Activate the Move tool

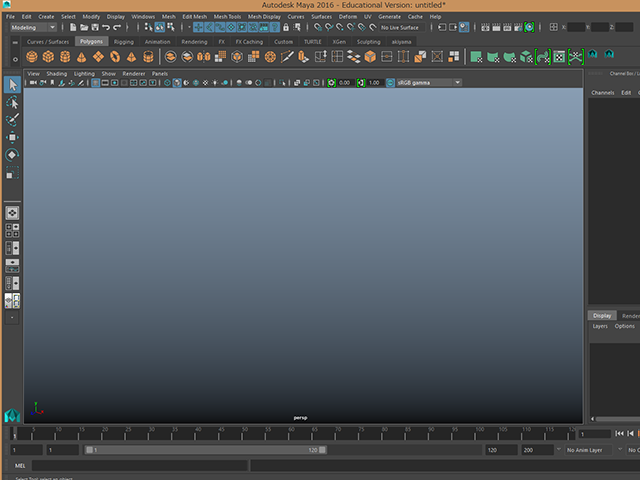(x=12, y=138)
